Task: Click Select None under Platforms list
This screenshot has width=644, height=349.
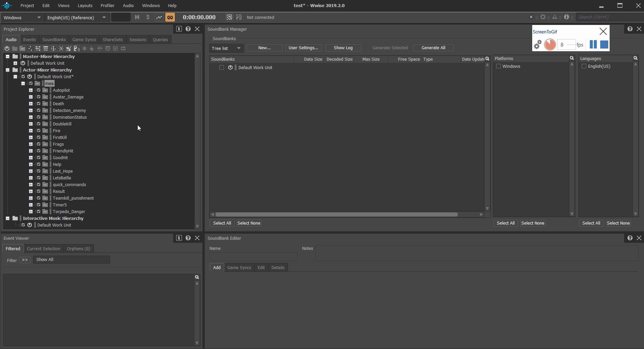Action: [533, 223]
